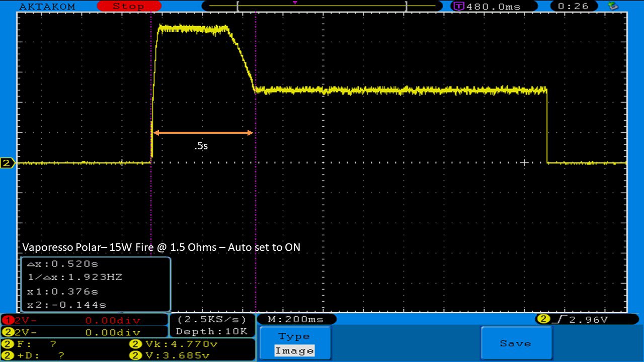Click the channel 2 ground level marker
The width and height of the screenshot is (644, 362).
[x=8, y=163]
